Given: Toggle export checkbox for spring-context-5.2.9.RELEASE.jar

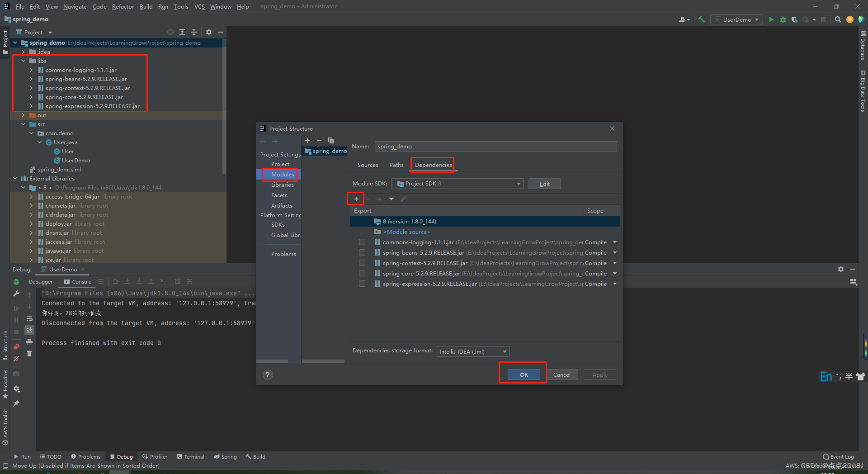Looking at the screenshot, I should coord(362,263).
